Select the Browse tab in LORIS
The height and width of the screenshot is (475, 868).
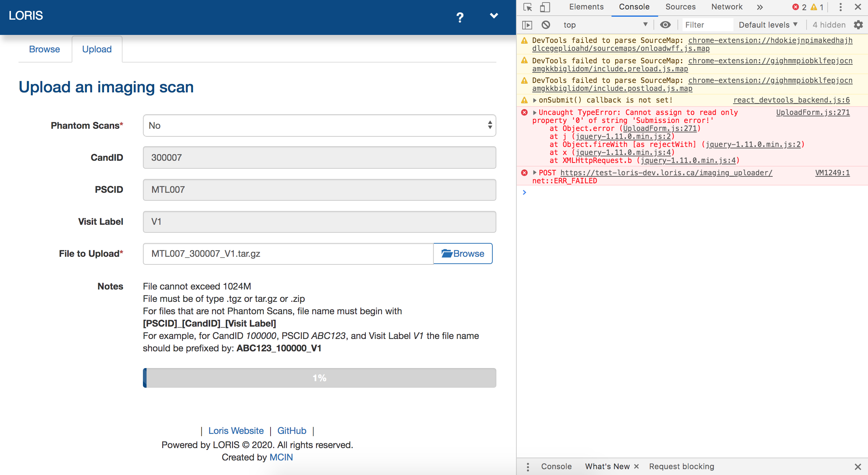(x=44, y=49)
